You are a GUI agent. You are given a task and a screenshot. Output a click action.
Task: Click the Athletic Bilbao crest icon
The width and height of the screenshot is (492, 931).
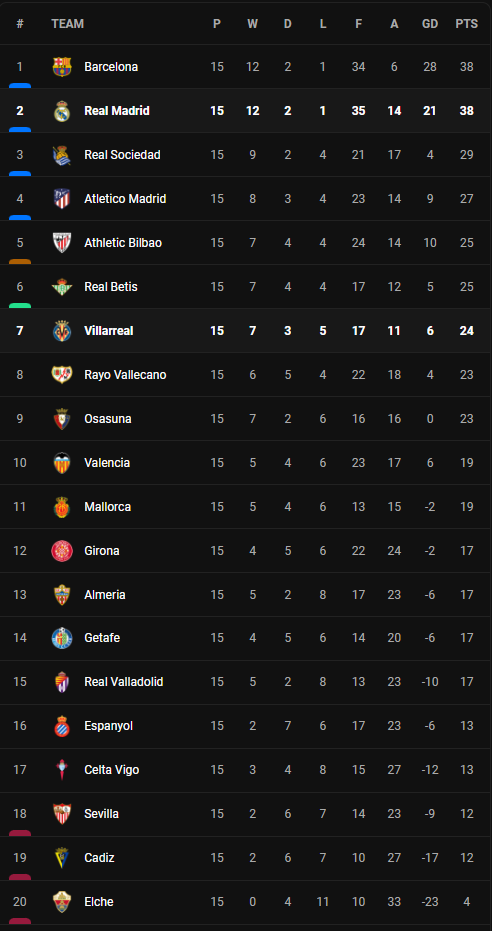tap(62, 242)
